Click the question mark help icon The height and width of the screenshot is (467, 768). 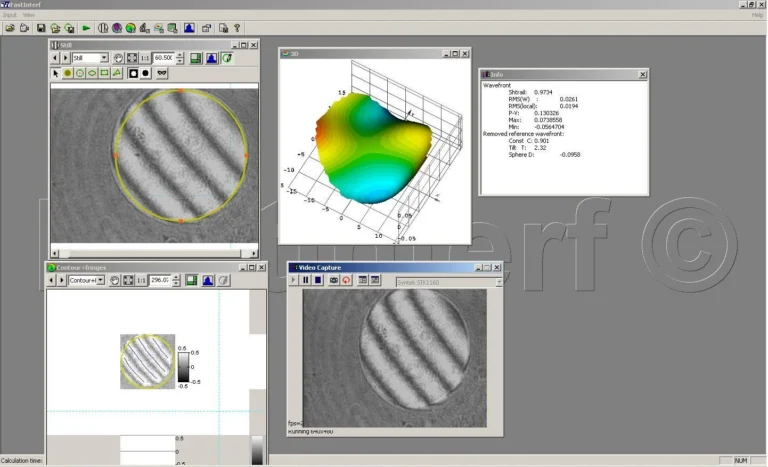point(238,28)
